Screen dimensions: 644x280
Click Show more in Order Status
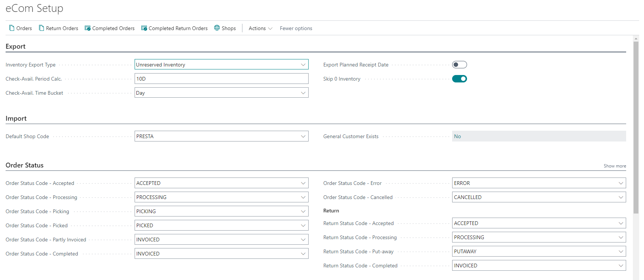(x=615, y=166)
